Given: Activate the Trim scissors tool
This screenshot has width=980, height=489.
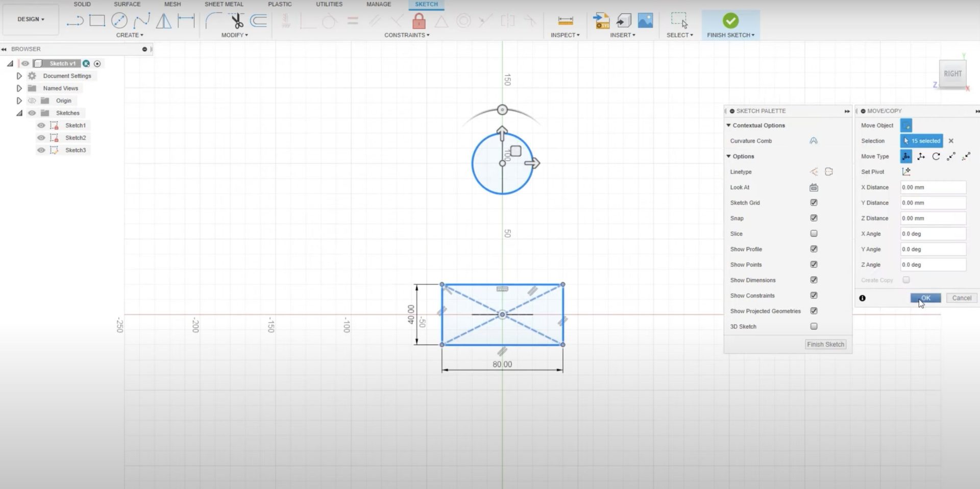Looking at the screenshot, I should coord(237,21).
